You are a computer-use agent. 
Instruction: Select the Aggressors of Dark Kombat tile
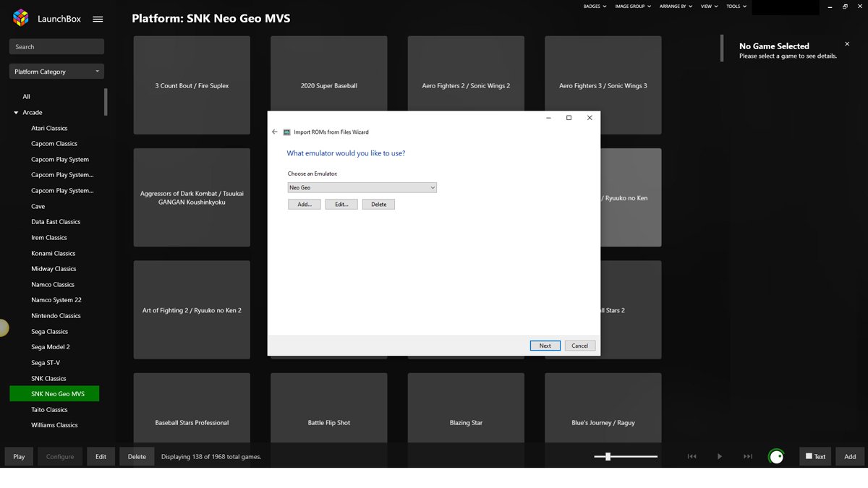point(192,197)
